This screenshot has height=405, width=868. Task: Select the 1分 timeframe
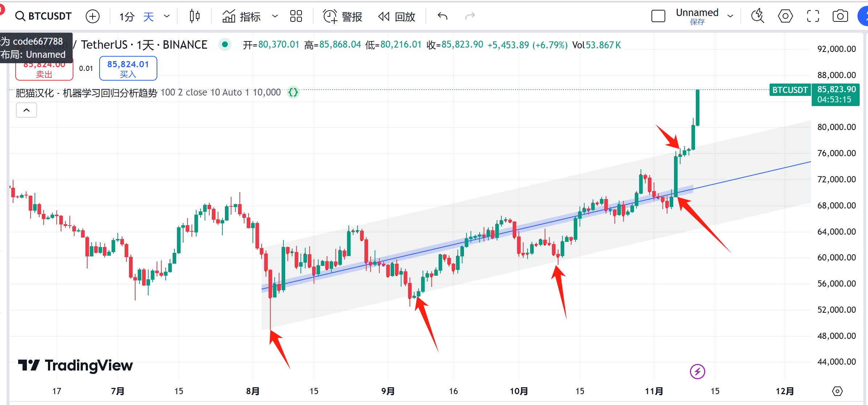(127, 16)
